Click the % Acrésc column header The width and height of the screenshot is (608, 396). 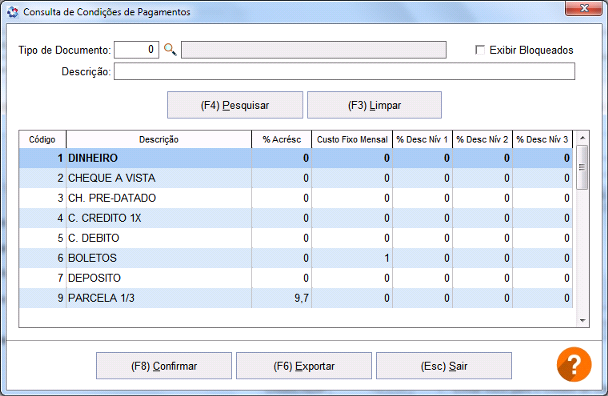pos(282,140)
